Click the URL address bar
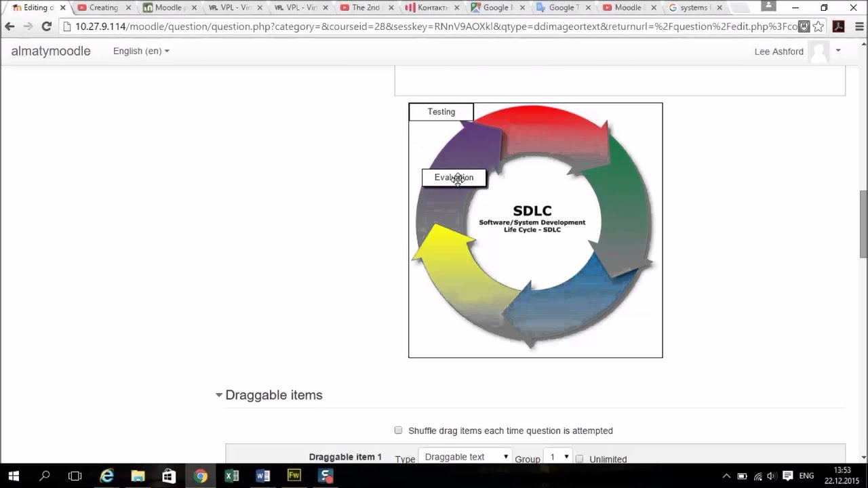This screenshot has width=868, height=488. [x=434, y=26]
